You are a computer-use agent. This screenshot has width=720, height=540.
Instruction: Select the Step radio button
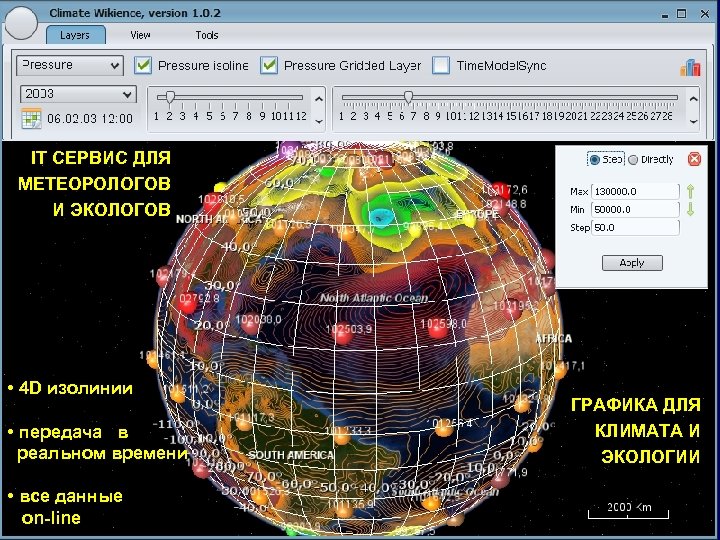tap(595, 160)
